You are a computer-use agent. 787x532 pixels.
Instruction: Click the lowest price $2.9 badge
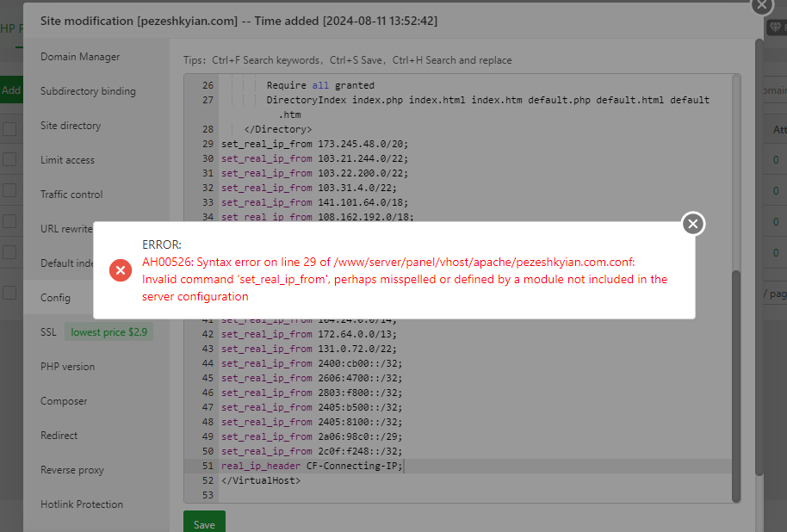pyautogui.click(x=108, y=332)
